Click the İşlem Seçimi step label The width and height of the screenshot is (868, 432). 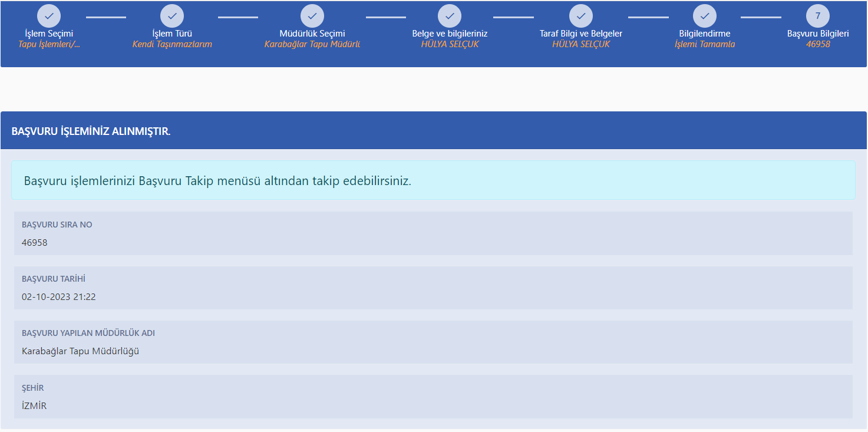pyautogui.click(x=49, y=34)
